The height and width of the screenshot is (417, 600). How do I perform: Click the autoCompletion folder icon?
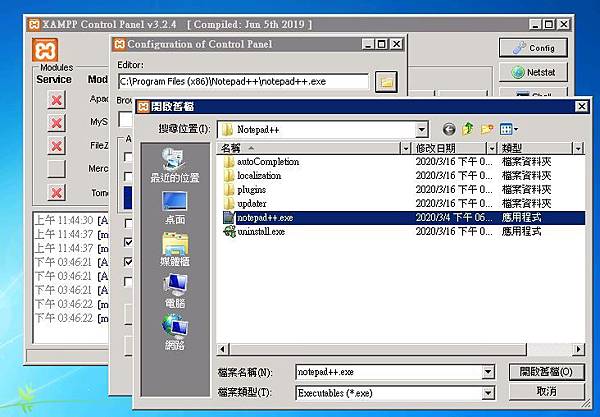pyautogui.click(x=229, y=162)
